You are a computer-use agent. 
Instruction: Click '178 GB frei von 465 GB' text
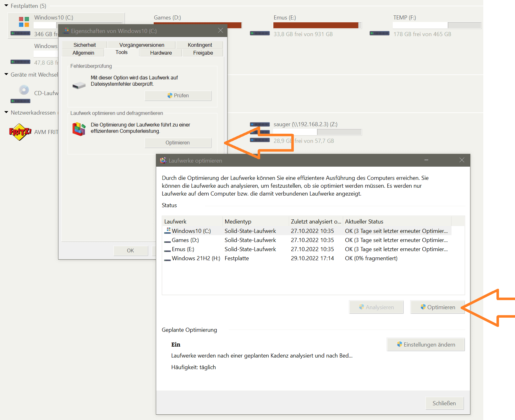(x=422, y=34)
